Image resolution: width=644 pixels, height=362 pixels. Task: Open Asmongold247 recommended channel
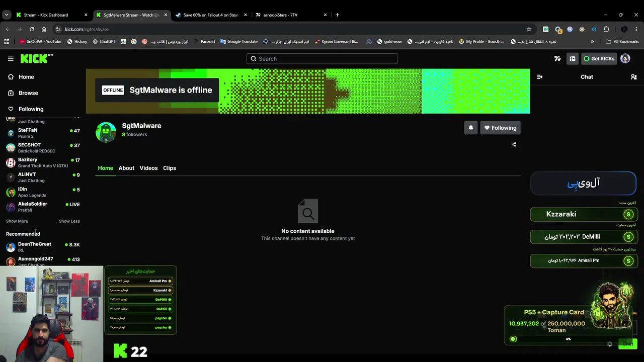click(x=43, y=261)
